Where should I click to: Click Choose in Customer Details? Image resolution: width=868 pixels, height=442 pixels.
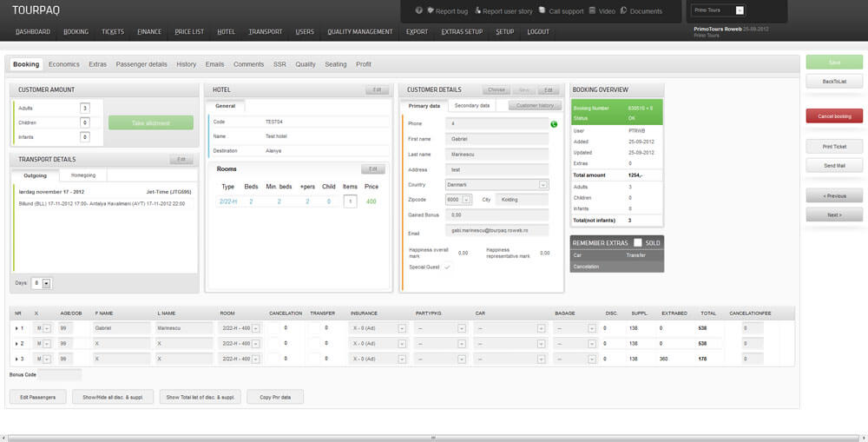click(496, 89)
